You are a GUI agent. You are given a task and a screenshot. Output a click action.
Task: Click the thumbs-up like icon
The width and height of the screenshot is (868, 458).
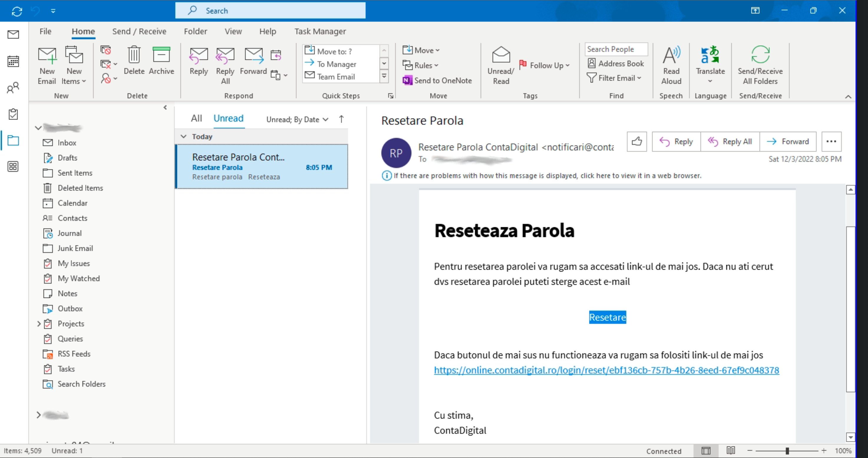pos(636,141)
